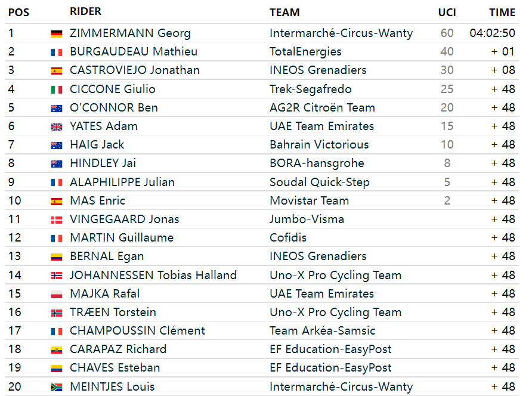Screen dimensions: 532x396
Task: Sort by the UCI column header
Action: pos(447,13)
